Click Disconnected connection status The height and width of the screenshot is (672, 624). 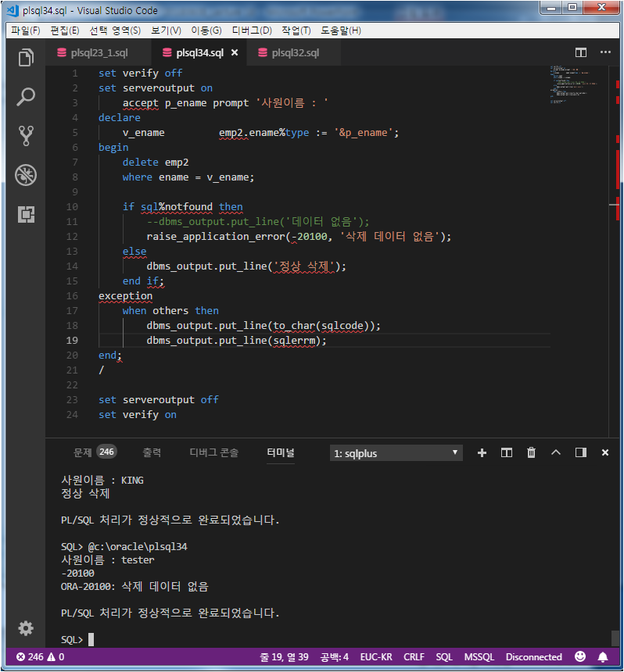533,657
